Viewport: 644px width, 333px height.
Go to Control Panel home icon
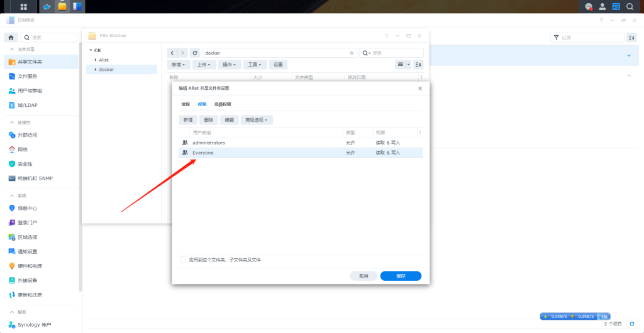tap(11, 37)
